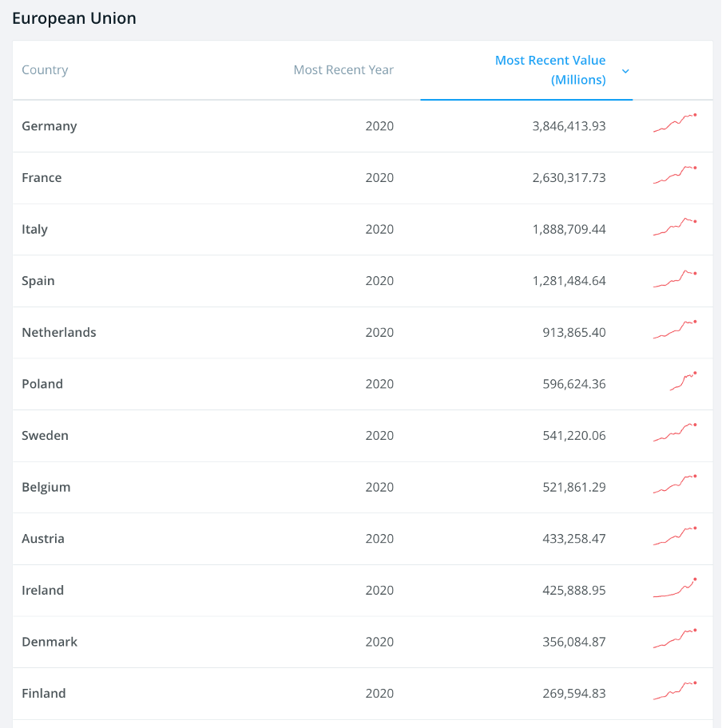Select Sweden's sparkline trend chart
Viewport: 722px width, 728px height.
point(675,433)
